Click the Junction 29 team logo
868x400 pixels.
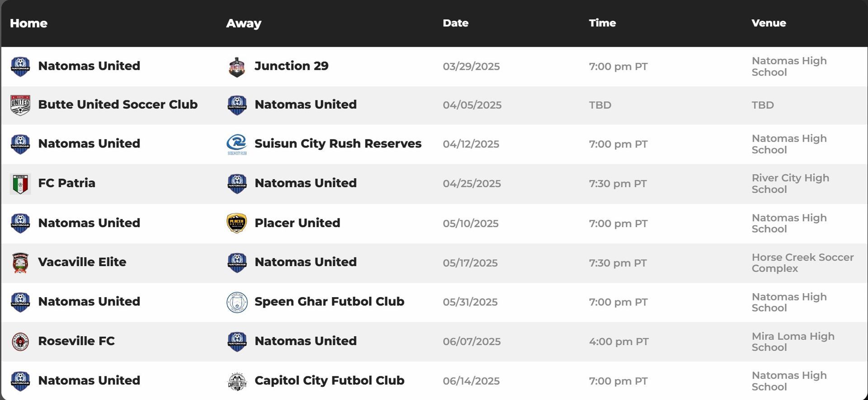pos(237,67)
